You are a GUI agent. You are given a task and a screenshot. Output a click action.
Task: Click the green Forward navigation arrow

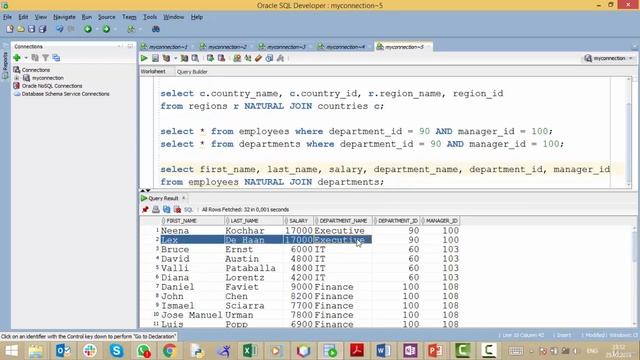(x=106, y=29)
